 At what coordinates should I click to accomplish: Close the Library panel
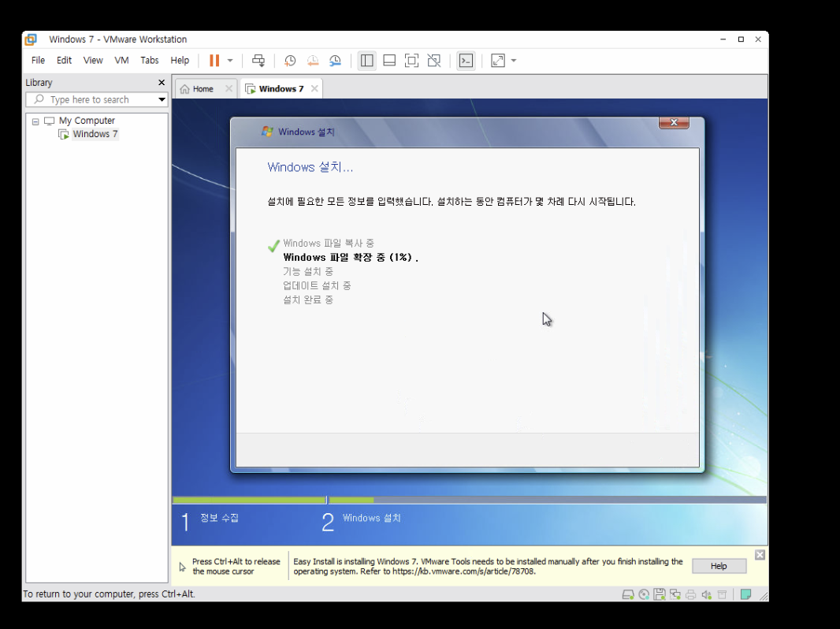tap(162, 83)
